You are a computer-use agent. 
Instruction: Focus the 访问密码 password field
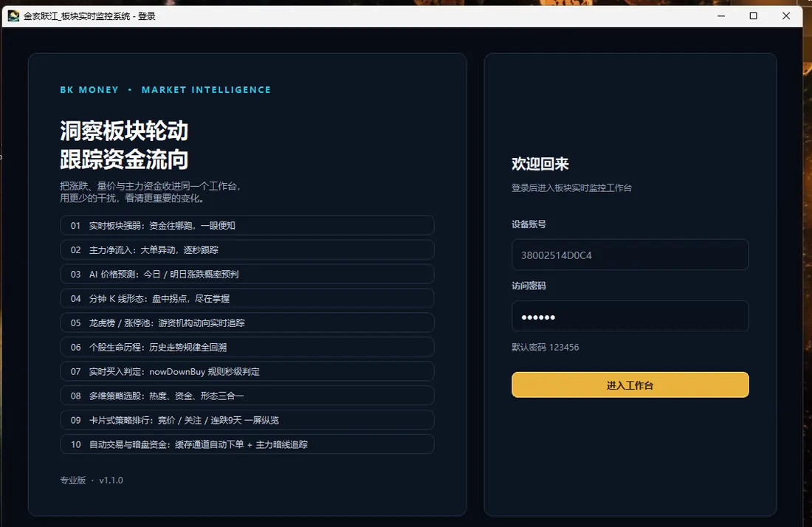click(630, 317)
